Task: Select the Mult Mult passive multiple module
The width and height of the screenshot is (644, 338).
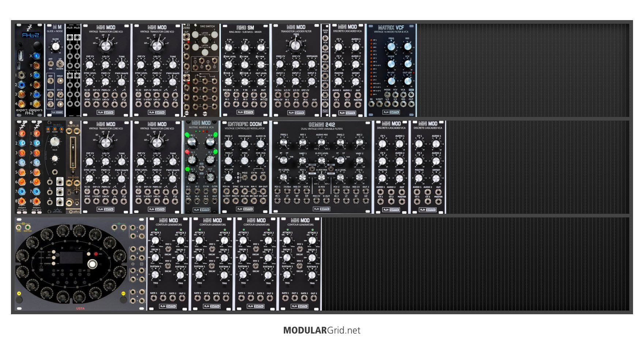Action: [x=73, y=70]
